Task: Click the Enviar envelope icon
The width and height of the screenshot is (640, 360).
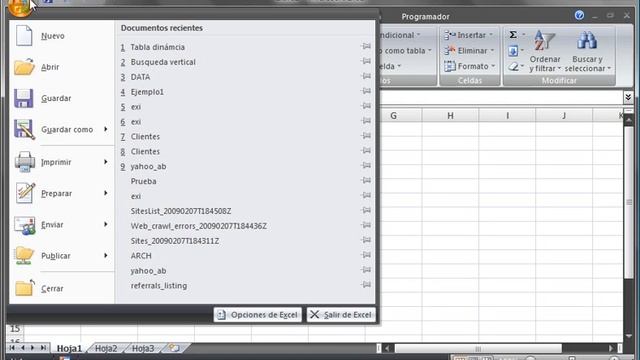Action: [24, 225]
